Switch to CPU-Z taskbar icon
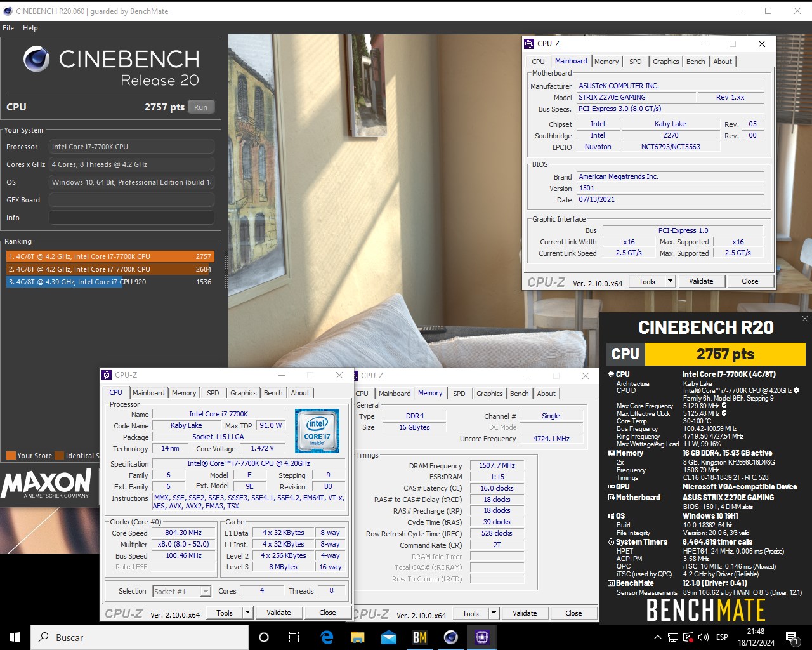This screenshot has height=650, width=812. coord(482,637)
